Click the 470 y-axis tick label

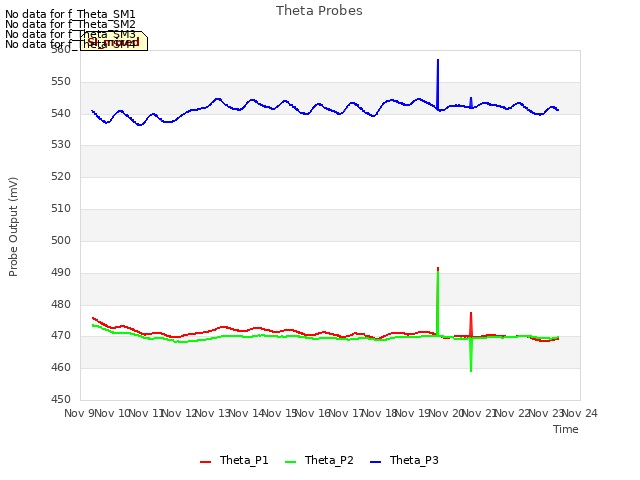point(61,336)
